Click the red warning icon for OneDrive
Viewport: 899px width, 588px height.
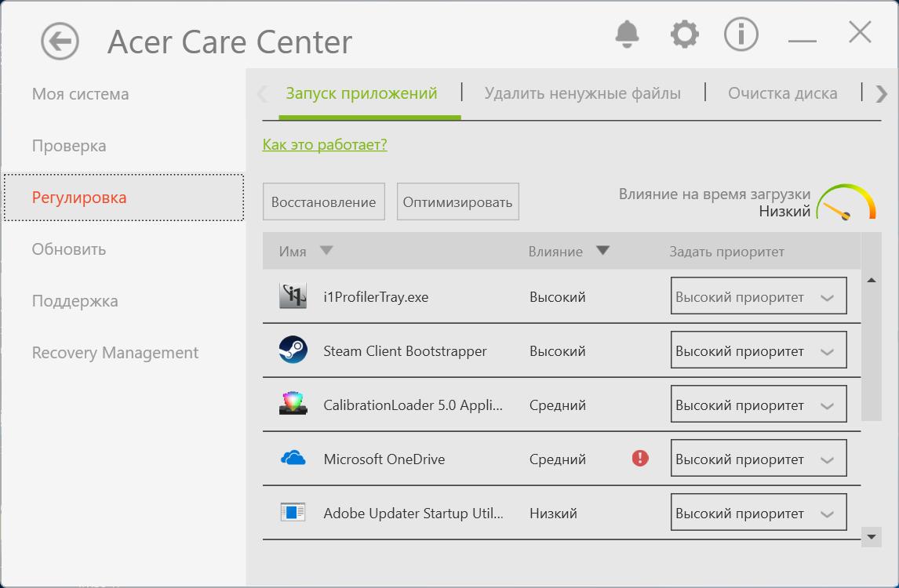(640, 458)
